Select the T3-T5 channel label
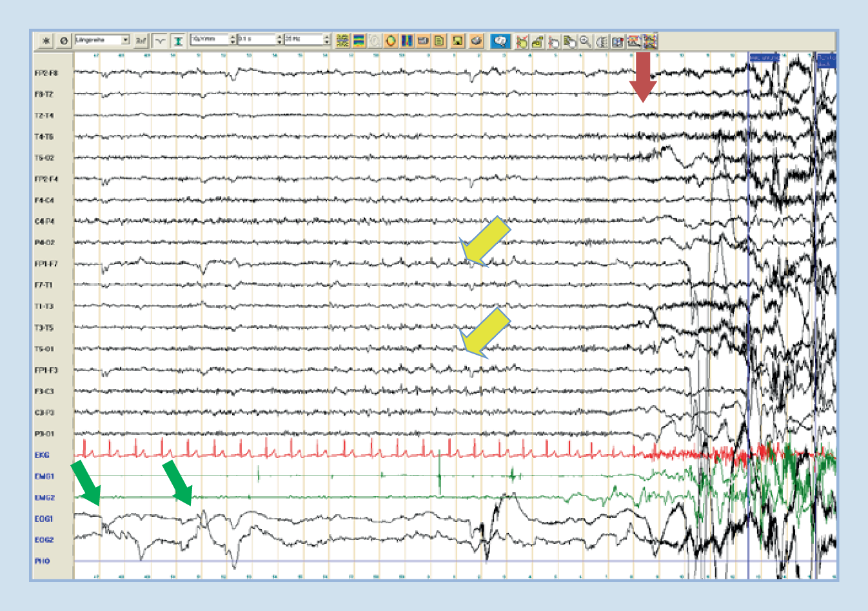 pos(44,328)
